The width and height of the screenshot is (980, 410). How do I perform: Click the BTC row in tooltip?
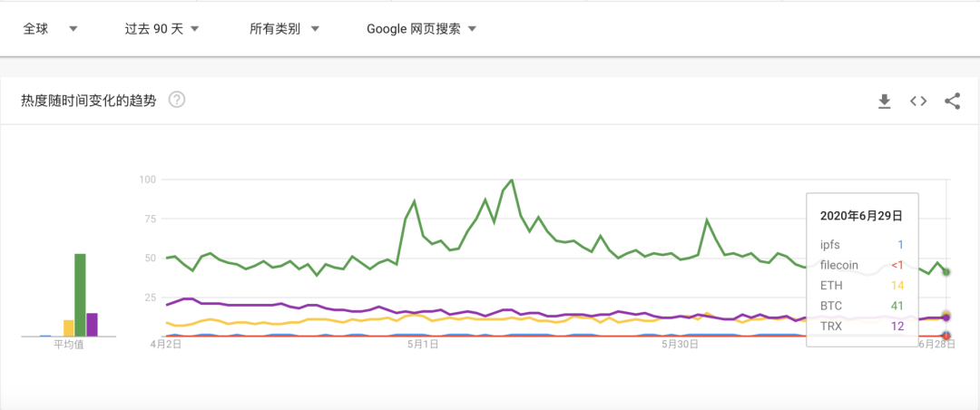pos(862,307)
